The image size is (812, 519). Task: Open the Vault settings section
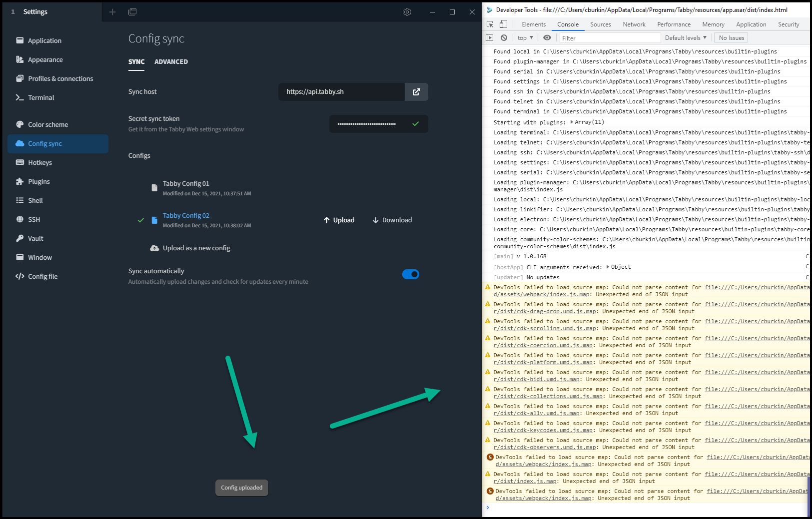[x=35, y=238]
